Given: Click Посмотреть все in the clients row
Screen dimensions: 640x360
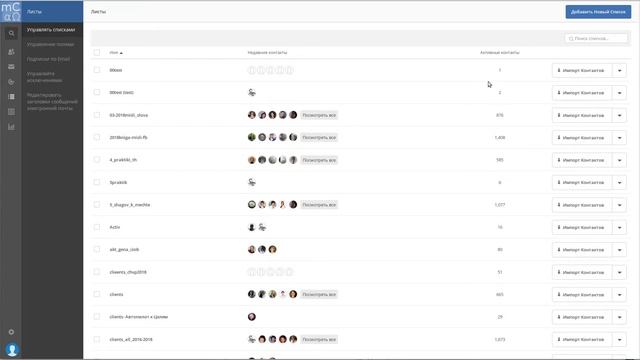Looking at the screenshot, I should pyautogui.click(x=319, y=294).
